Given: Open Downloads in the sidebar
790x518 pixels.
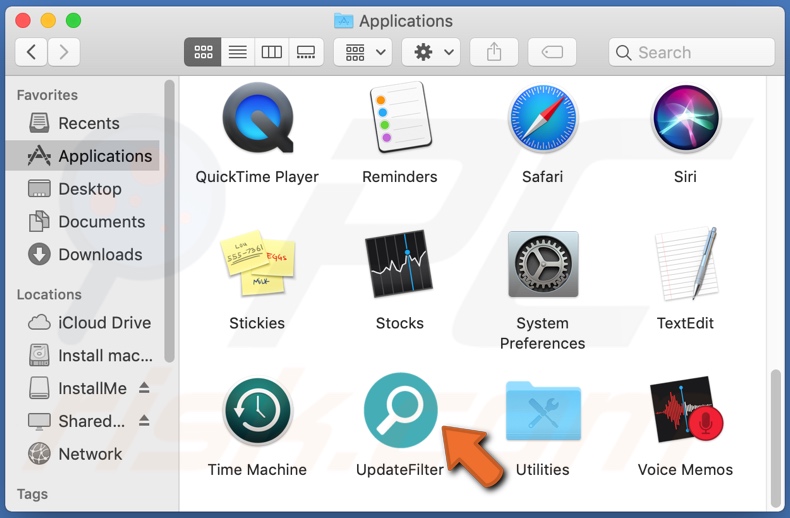Looking at the screenshot, I should click(83, 254).
